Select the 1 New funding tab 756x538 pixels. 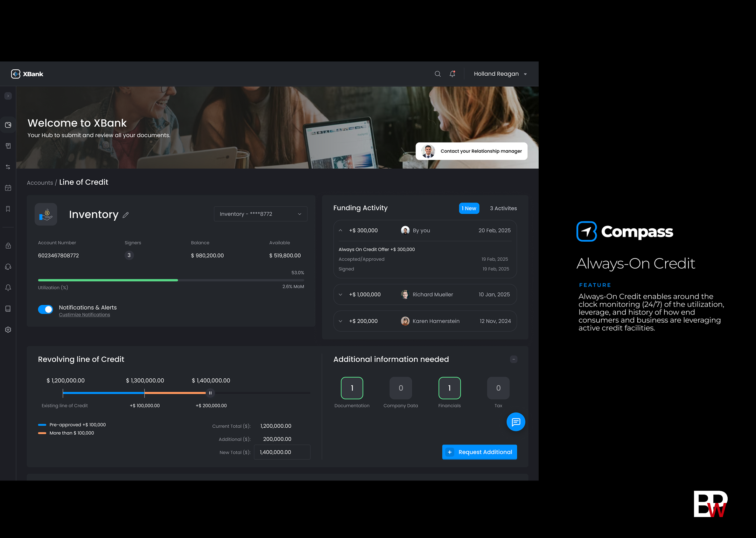(469, 208)
